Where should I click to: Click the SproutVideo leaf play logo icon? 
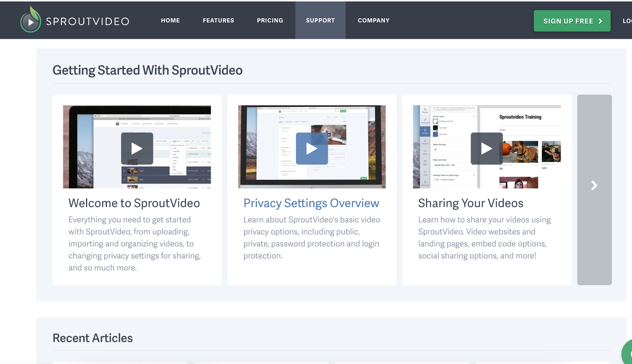pyautogui.click(x=30, y=19)
